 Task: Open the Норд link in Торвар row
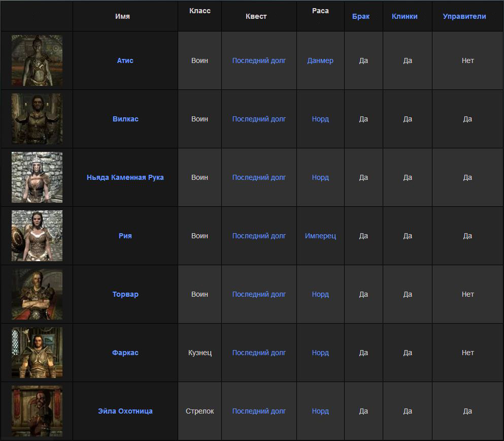(x=320, y=294)
